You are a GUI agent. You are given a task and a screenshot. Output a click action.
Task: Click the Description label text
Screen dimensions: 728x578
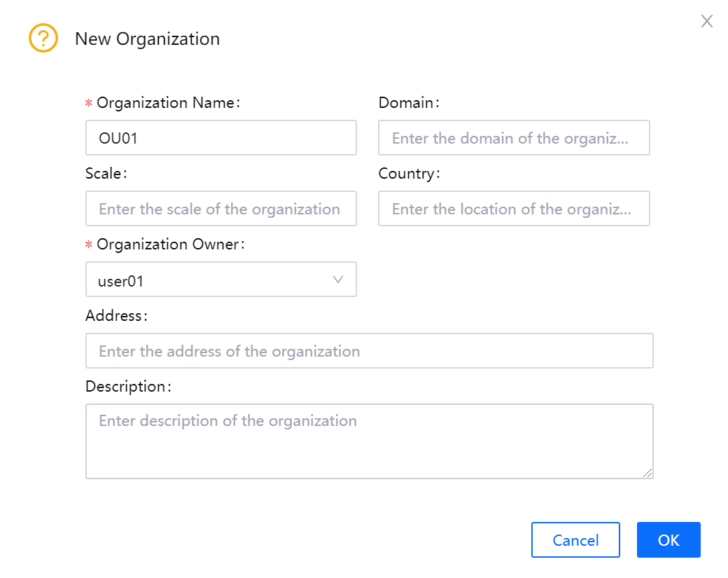tap(126, 387)
